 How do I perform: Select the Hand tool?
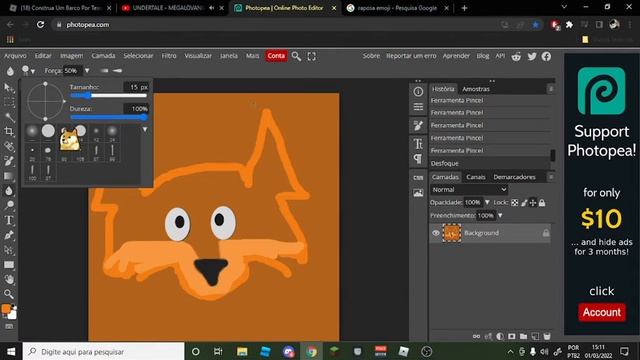tap(9, 280)
